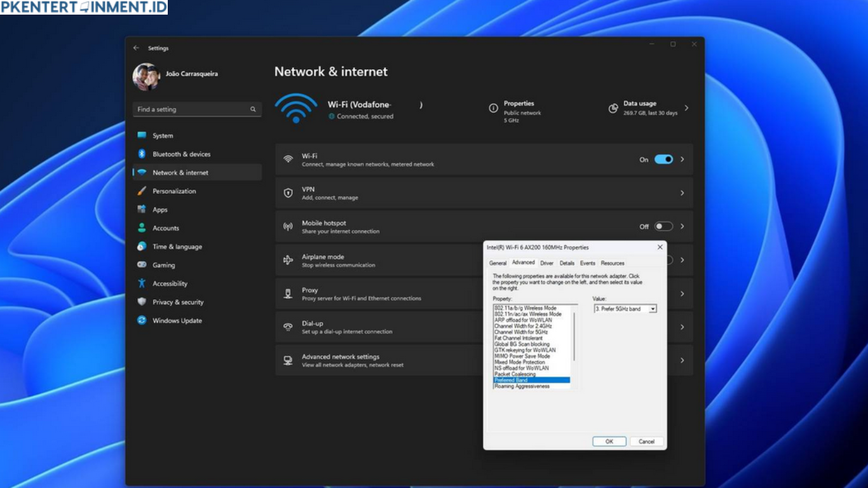Open the Events tab in adapter properties
The height and width of the screenshot is (488, 868).
pos(588,262)
